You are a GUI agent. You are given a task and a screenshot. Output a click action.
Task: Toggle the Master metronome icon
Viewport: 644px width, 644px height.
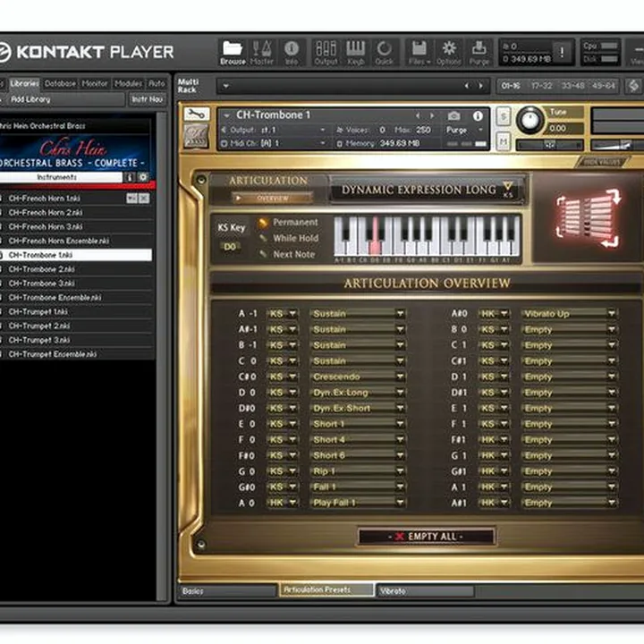tap(261, 53)
